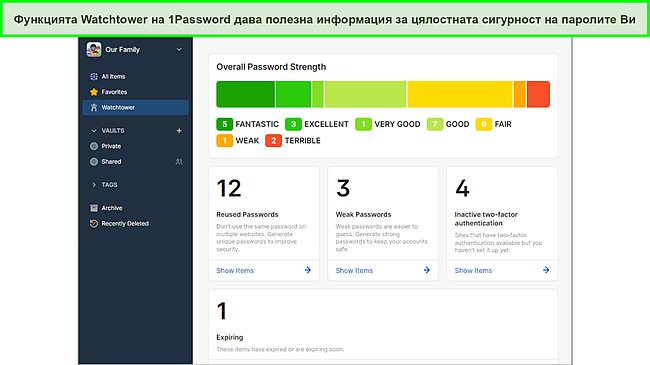The height and width of the screenshot is (365, 650).
Task: Open the Our Family account dropdown chevron
Action: click(179, 49)
